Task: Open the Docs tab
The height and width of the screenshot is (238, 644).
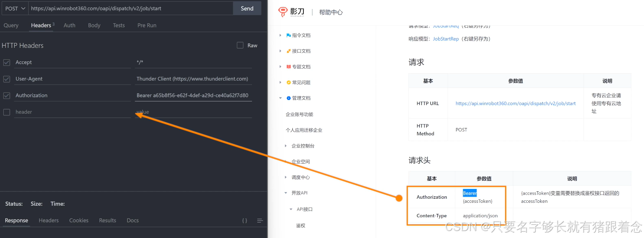Action: coord(133,220)
